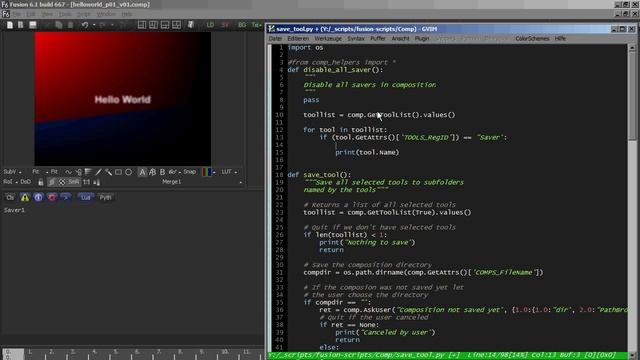Toggle the checkerboard transparency icon

(62, 182)
